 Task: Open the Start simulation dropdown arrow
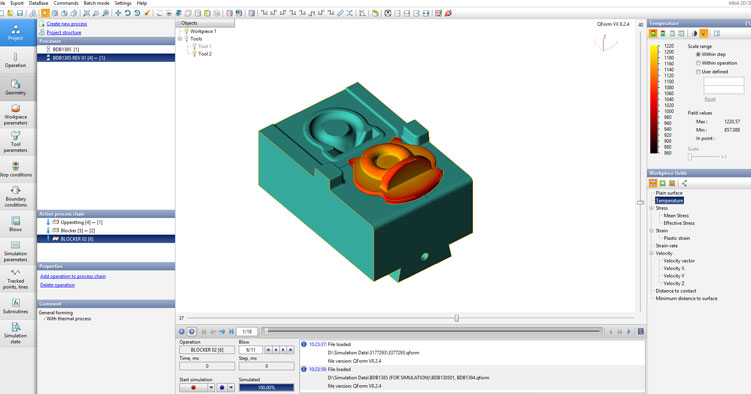[211, 388]
